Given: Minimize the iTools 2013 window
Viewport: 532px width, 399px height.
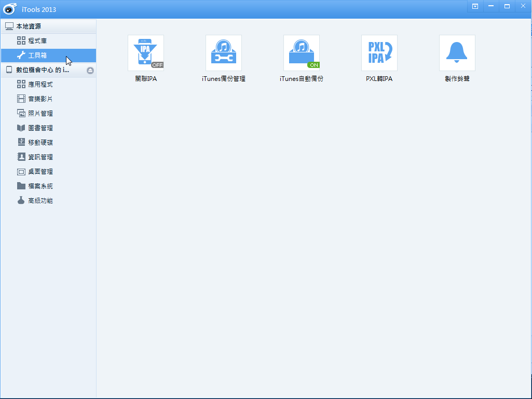Looking at the screenshot, I should coord(491,6).
